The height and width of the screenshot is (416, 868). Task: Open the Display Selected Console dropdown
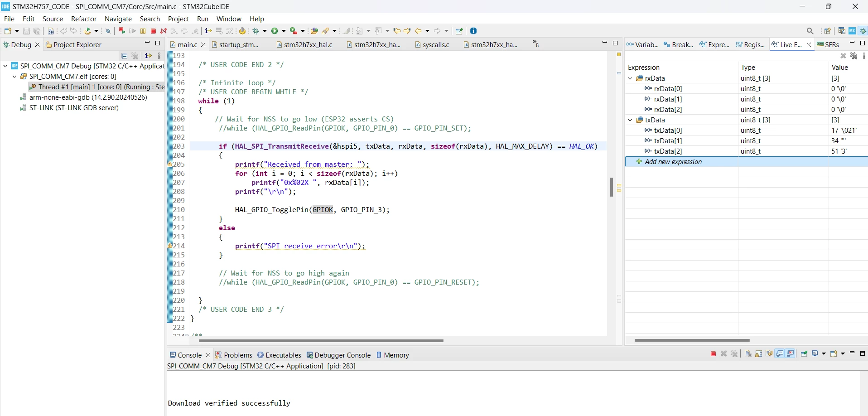click(824, 354)
